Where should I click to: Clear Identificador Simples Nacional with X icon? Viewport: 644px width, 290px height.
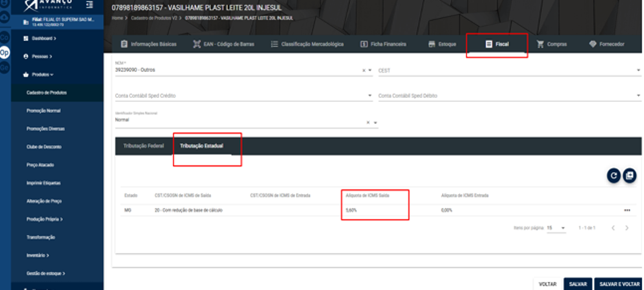tap(368, 123)
